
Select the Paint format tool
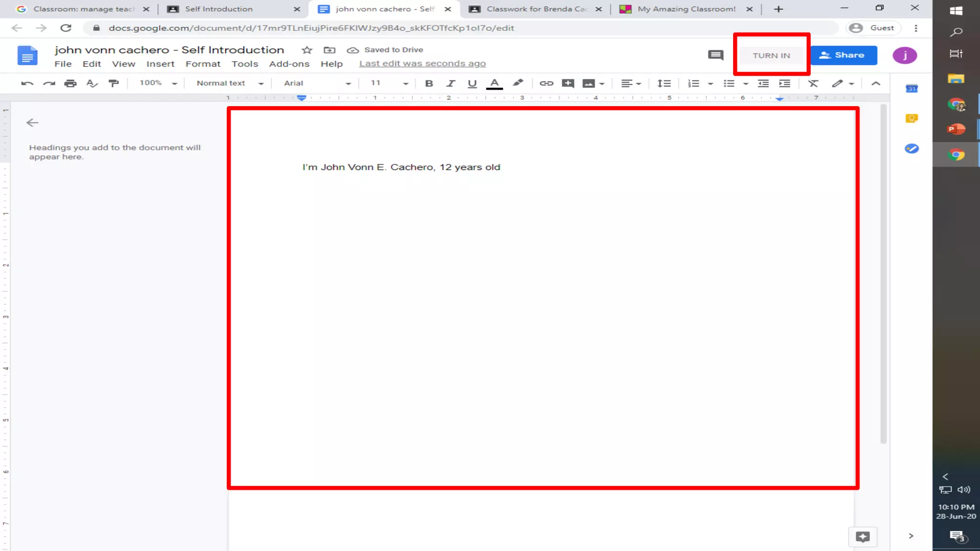coord(113,83)
